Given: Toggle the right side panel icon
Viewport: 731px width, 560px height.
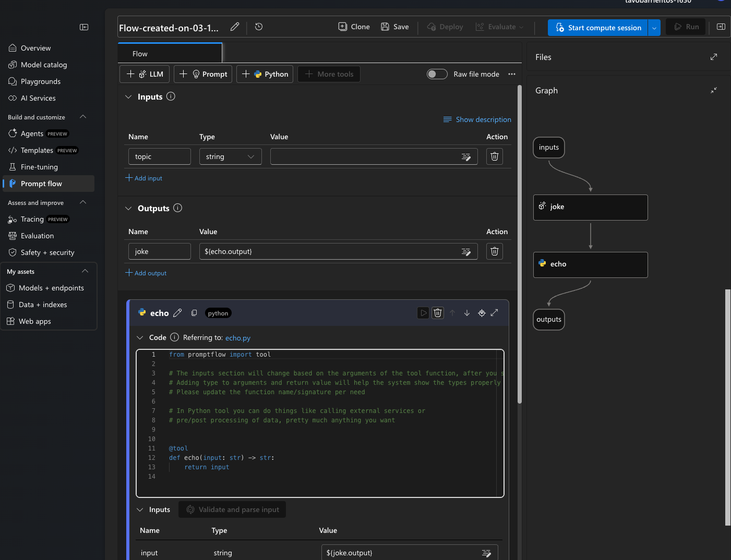Looking at the screenshot, I should [x=721, y=27].
